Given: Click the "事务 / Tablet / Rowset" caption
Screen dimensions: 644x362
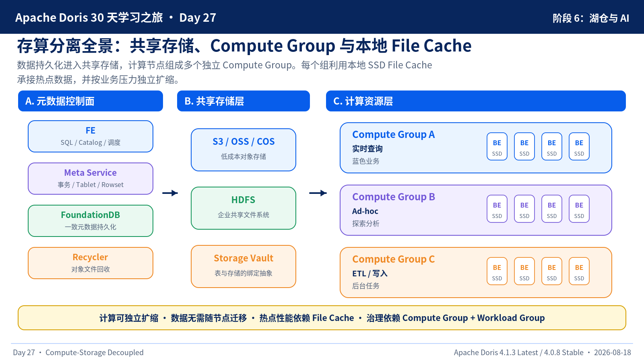Looking at the screenshot, I should [x=91, y=185].
